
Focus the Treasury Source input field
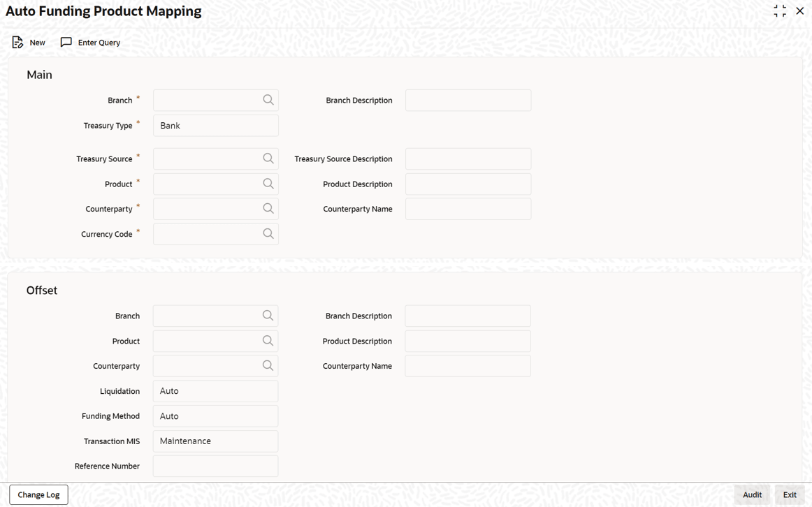(216, 159)
